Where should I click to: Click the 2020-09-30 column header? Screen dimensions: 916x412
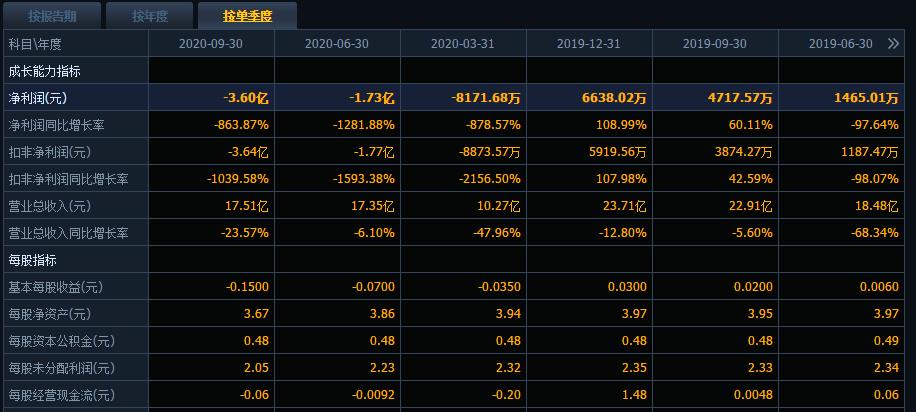(x=211, y=44)
